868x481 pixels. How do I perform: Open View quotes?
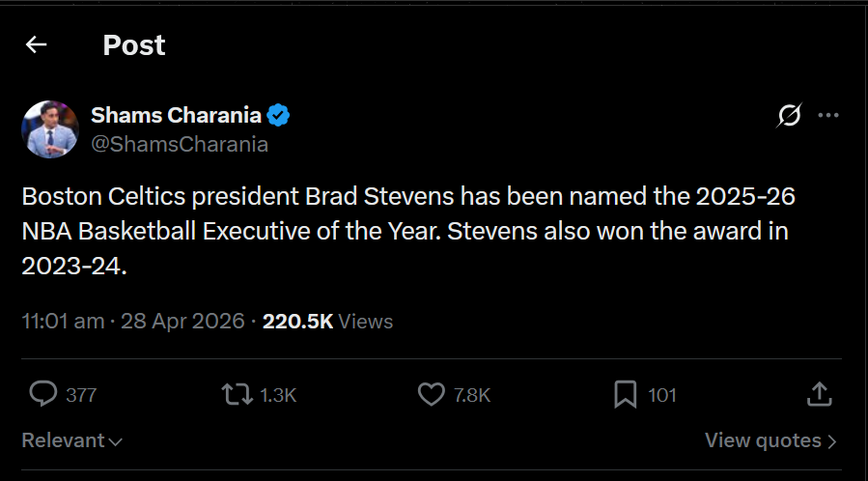pyautogui.click(x=770, y=440)
